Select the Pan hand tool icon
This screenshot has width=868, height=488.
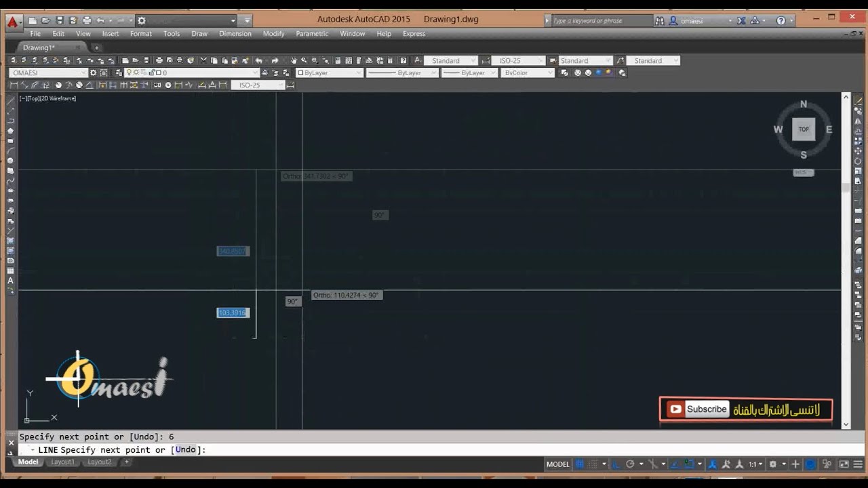[294, 60]
